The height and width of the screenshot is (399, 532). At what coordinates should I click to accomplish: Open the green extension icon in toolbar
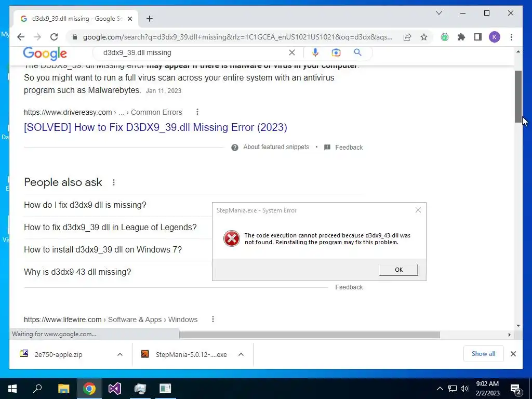445,37
